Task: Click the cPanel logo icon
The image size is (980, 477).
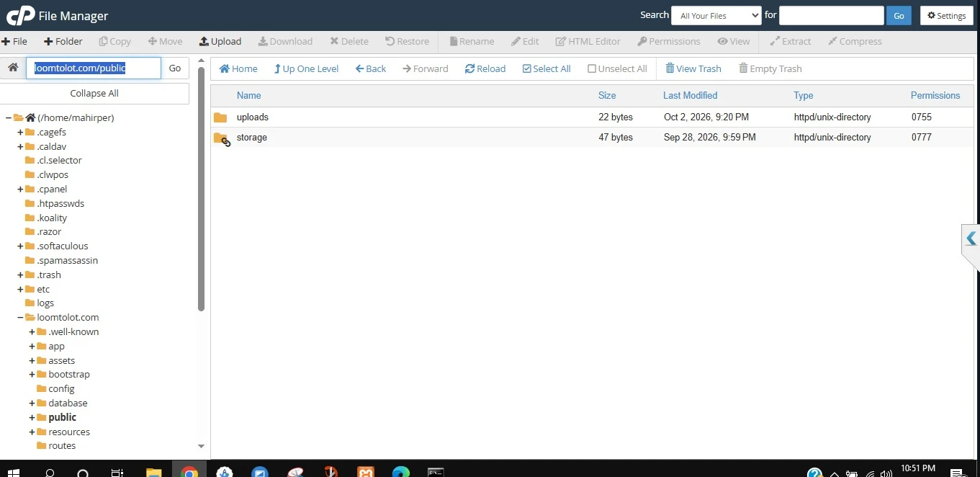Action: point(20,15)
